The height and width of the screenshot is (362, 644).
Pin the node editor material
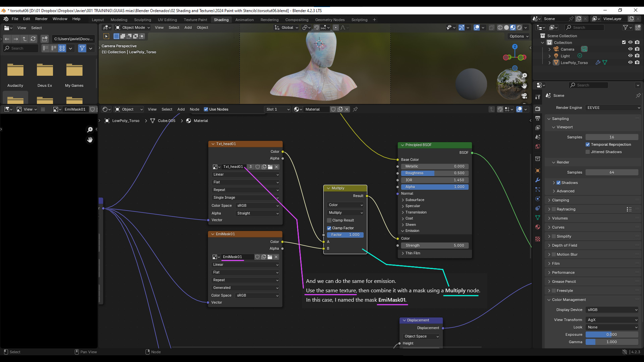355,109
